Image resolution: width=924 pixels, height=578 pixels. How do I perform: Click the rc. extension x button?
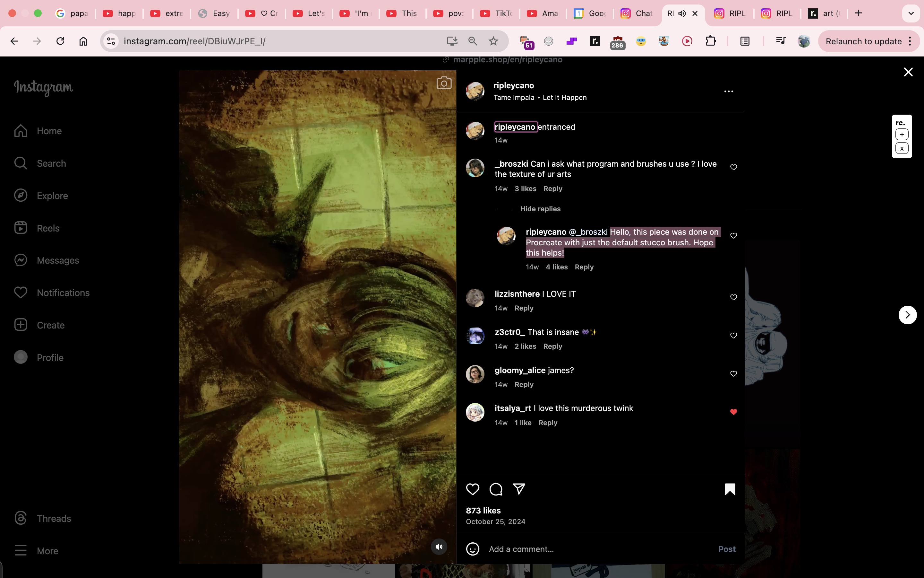[902, 148]
